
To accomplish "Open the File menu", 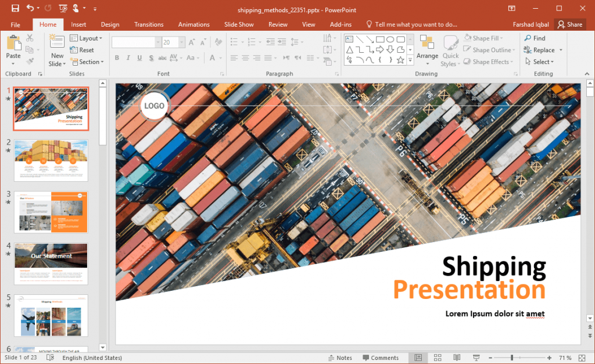I will [16, 24].
